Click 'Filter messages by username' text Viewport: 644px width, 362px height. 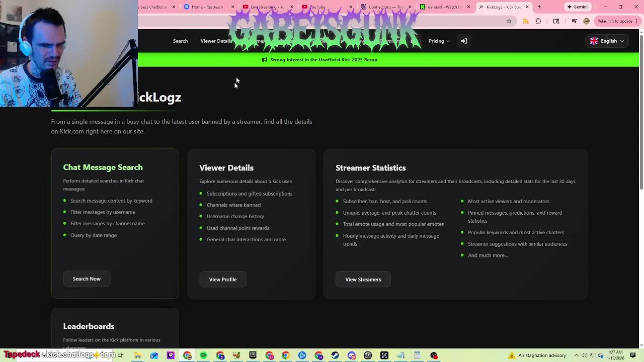point(103,212)
